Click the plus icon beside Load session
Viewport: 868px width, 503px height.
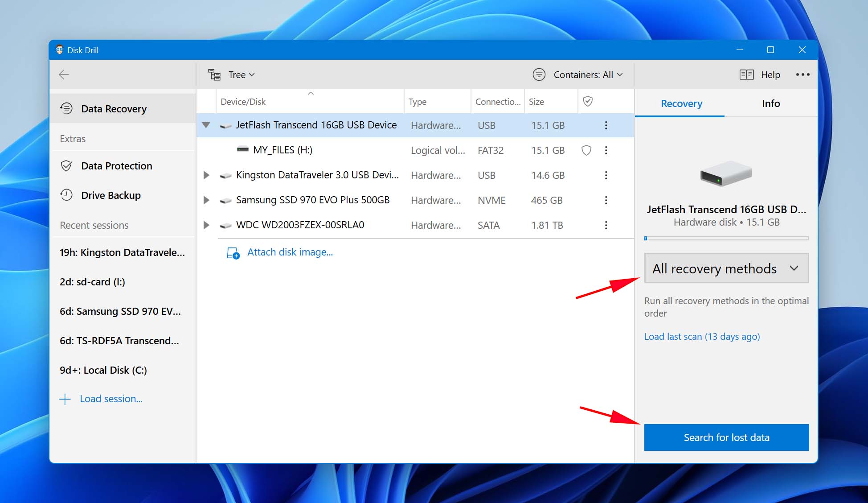tap(65, 399)
